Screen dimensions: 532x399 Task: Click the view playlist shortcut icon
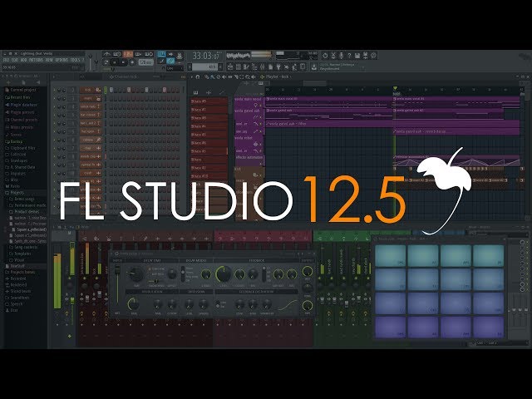230,66
